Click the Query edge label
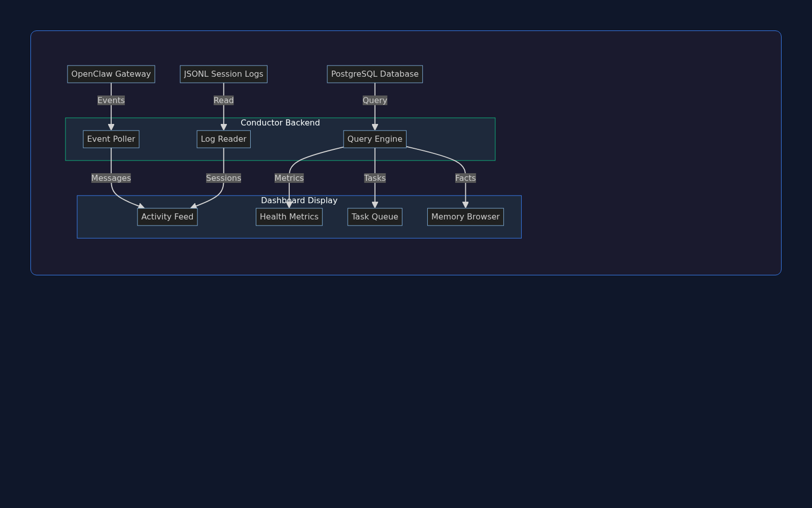This screenshot has height=508, width=812. 375,101
